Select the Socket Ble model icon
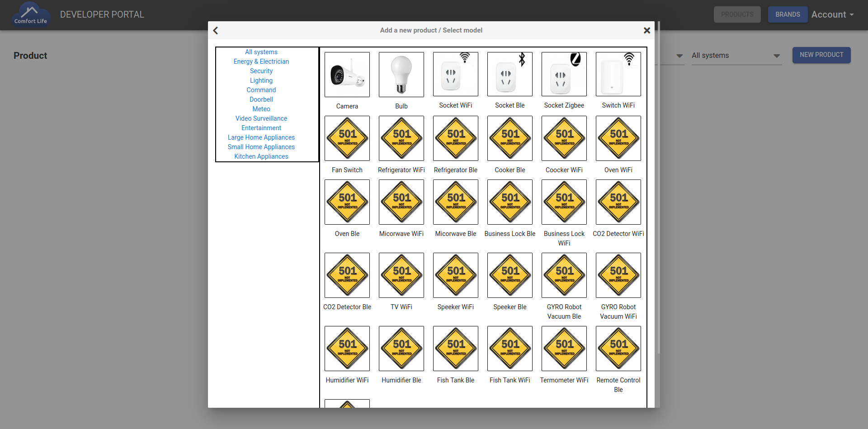868x429 pixels. (x=509, y=74)
